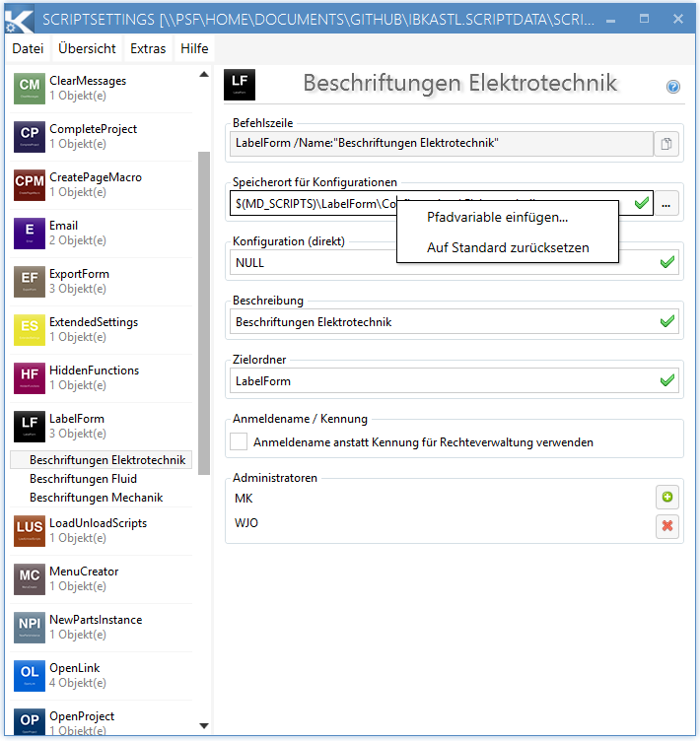Click the blue help icon
The image size is (700, 741).
point(673,87)
